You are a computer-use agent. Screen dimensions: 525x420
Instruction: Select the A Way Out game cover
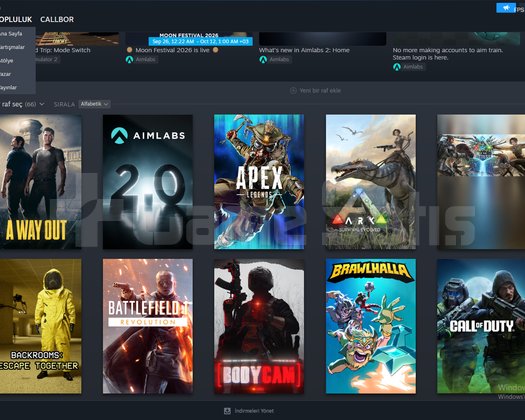click(x=41, y=182)
